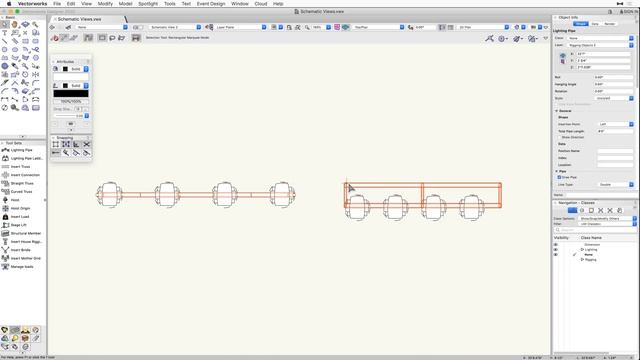The image size is (640, 360).
Task: Select the Line tool in Basic palette
Action: 5,41
